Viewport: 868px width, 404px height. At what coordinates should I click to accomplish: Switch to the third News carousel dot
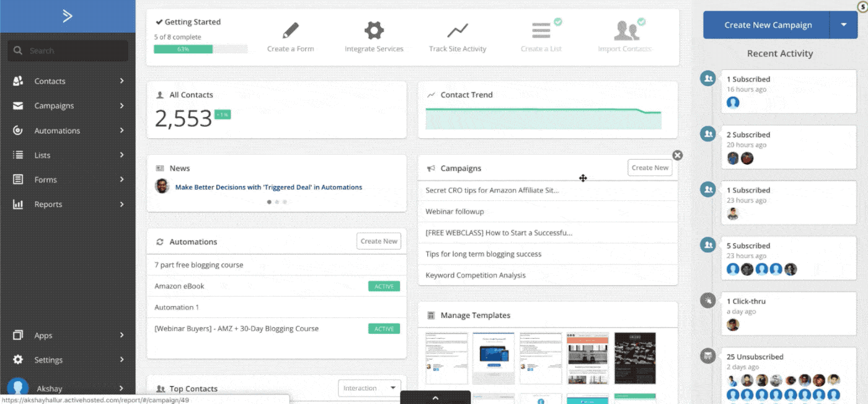coord(285,202)
